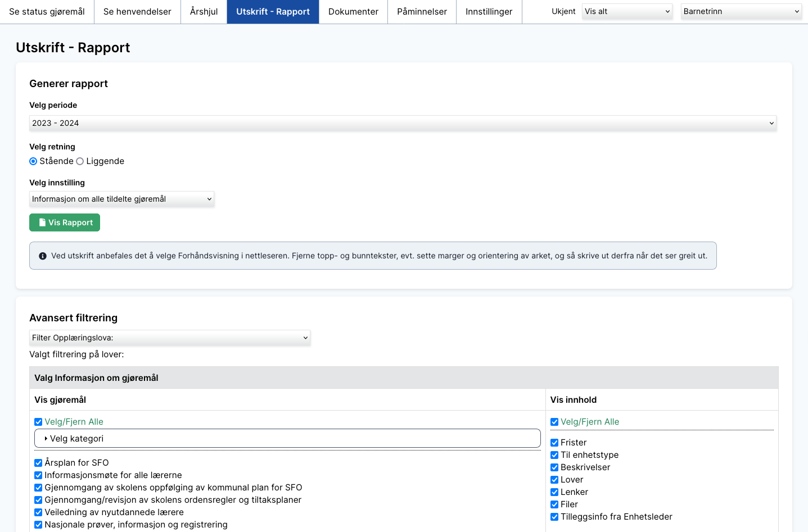Uncheck the 'Til enhetstype' checkbox
This screenshot has height=532, width=808.
[554, 455]
